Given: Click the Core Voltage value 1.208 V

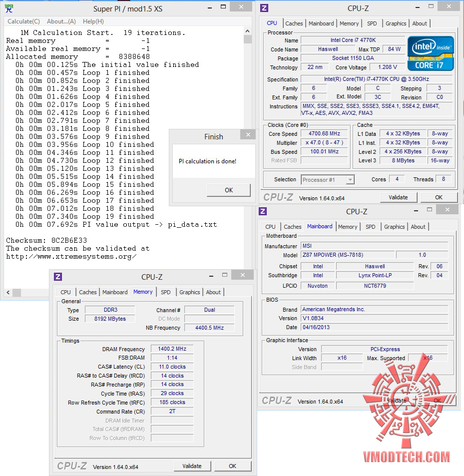Looking at the screenshot, I should [x=388, y=67].
